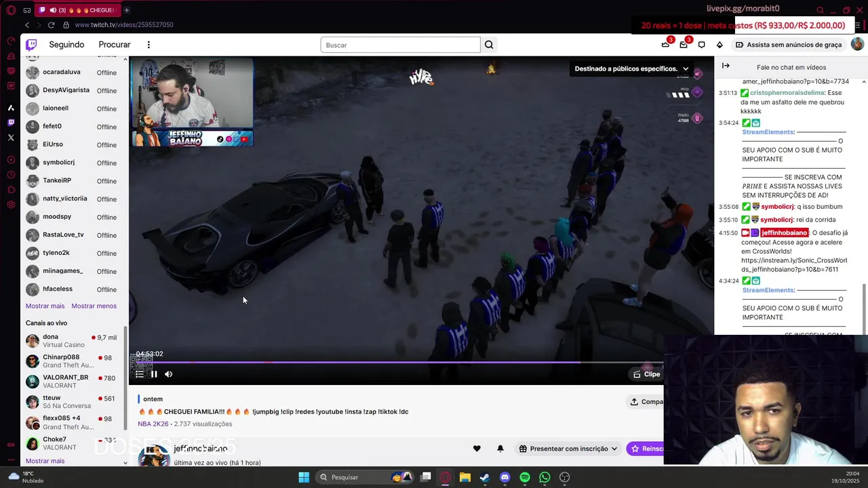
Task: Click the Windows taskbar Pesquisar box
Action: tap(365, 477)
